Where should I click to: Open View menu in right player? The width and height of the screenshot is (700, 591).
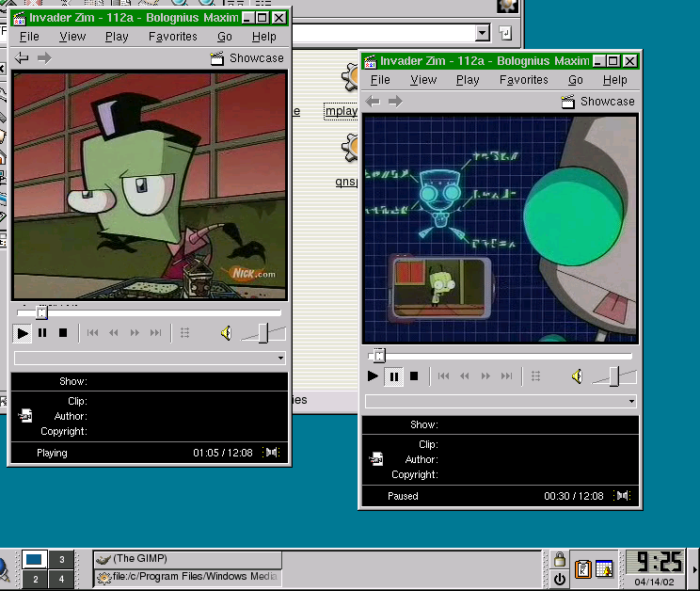(423, 80)
